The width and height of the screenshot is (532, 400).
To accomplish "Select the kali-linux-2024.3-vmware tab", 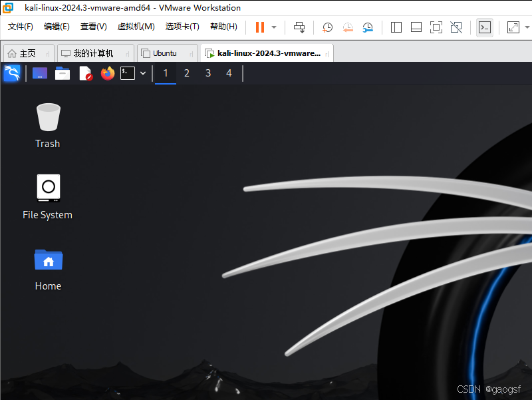I will coord(269,53).
